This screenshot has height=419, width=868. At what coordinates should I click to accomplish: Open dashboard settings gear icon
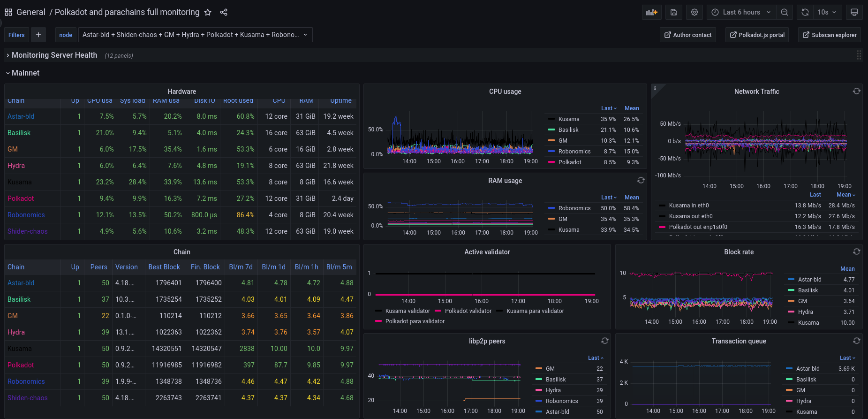click(x=694, y=12)
